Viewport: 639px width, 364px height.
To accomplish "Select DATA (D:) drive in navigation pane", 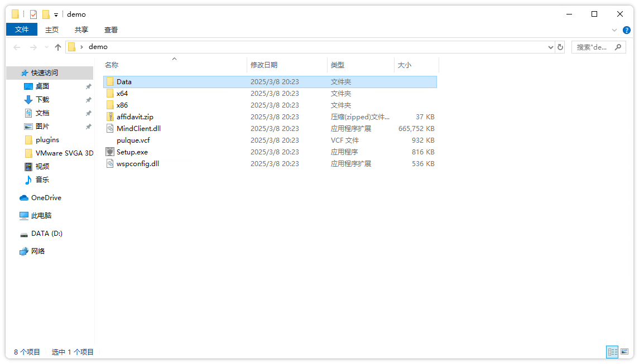I will click(46, 234).
